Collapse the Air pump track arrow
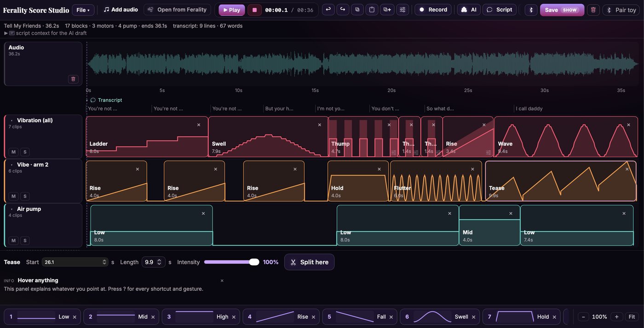This screenshot has height=328, width=644. [x=11, y=209]
